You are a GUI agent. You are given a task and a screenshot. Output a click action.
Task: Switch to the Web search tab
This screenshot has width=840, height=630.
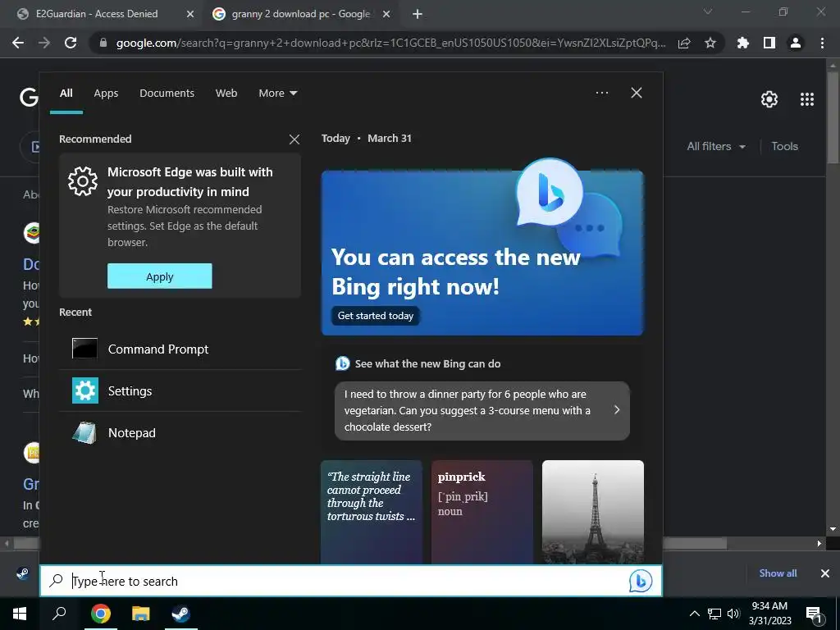tap(226, 94)
